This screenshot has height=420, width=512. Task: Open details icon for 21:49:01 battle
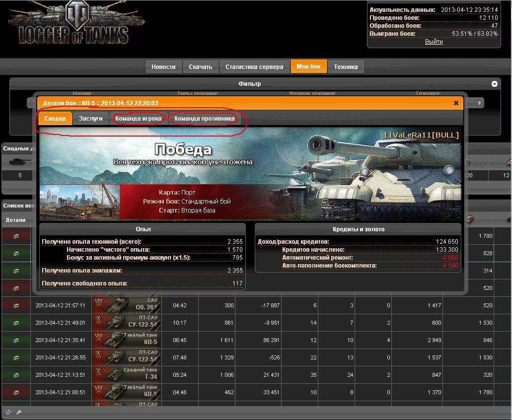16,323
